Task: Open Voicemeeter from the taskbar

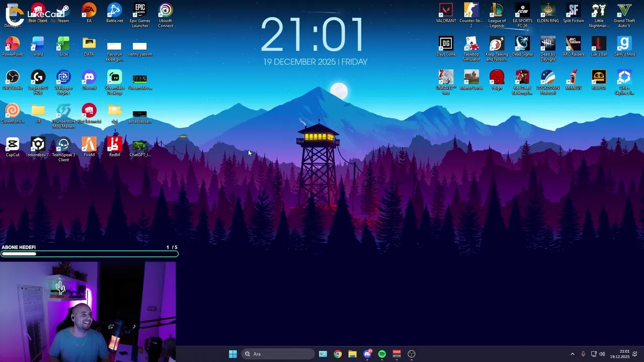Action: (396, 354)
